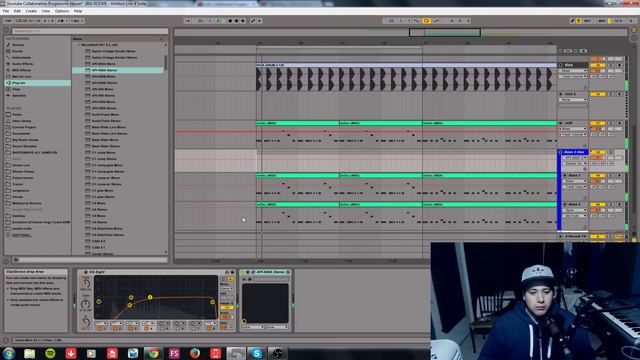The width and height of the screenshot is (640, 360).
Task: Select Samples category in browser
Action: coord(19,96)
